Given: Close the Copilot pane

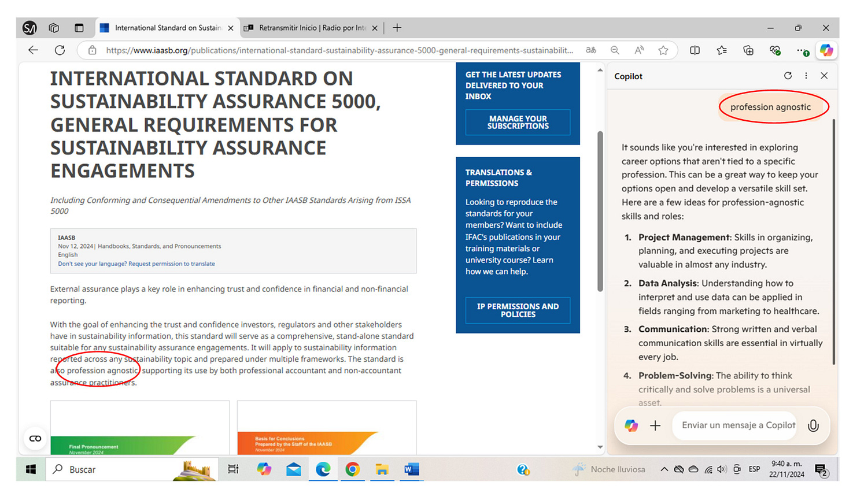Looking at the screenshot, I should tap(825, 76).
